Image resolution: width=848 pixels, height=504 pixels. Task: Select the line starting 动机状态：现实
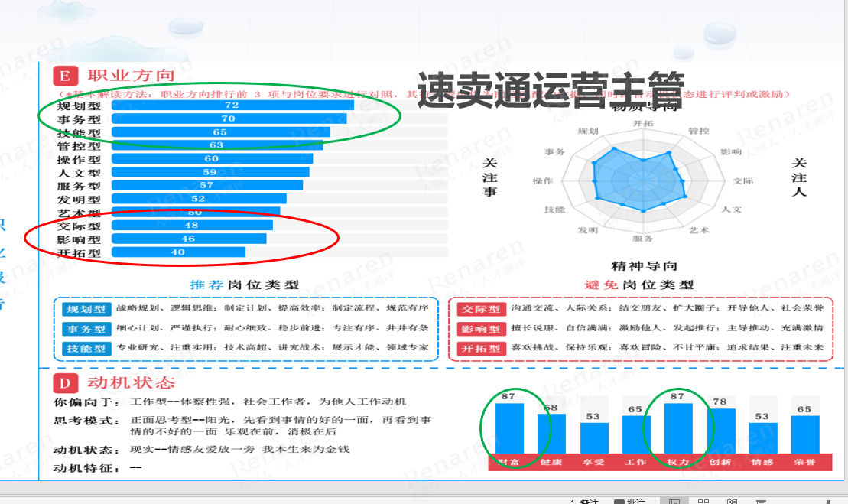pyautogui.click(x=201, y=450)
